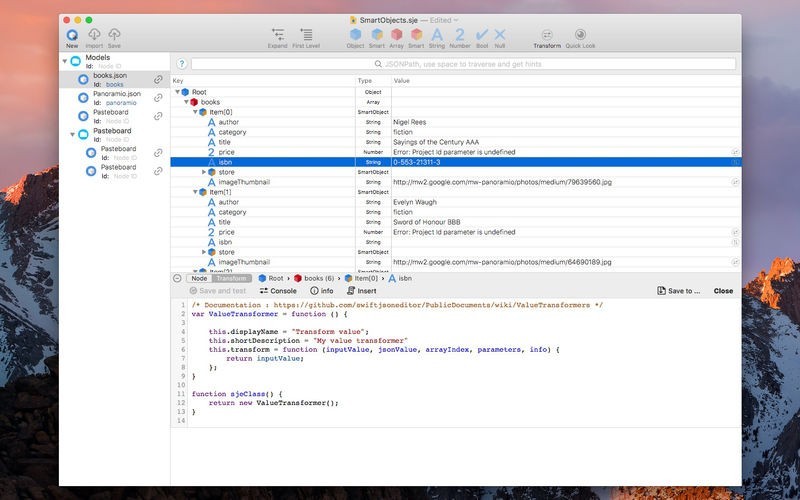The width and height of the screenshot is (800, 500).
Task: Click the First Level toolbar icon
Action: pyautogui.click(x=306, y=34)
